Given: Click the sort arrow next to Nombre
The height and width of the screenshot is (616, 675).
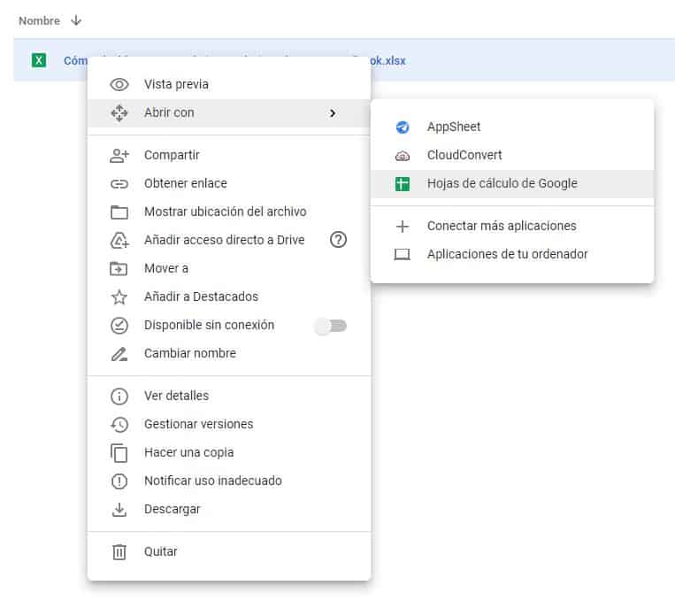Looking at the screenshot, I should 76,20.
